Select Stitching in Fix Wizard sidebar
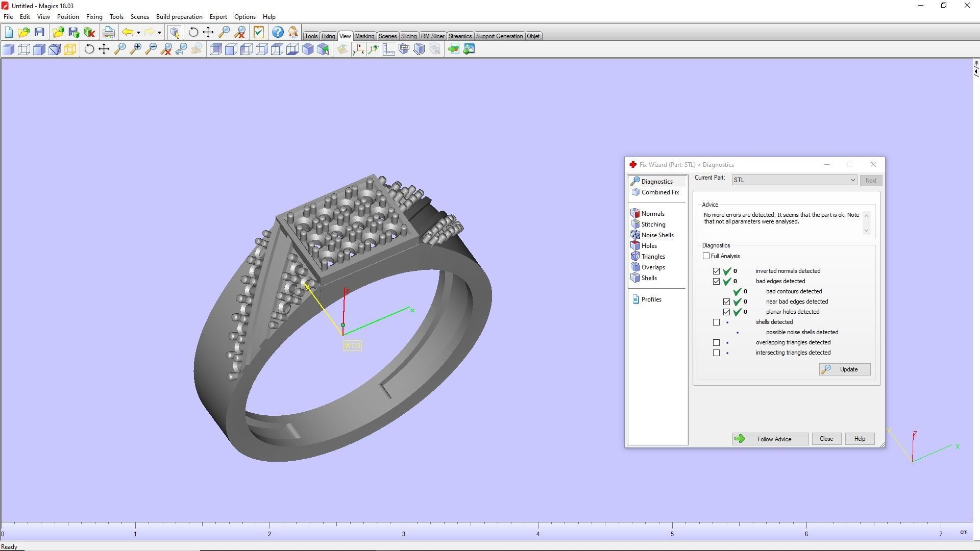980x551 pixels. [x=648, y=224]
